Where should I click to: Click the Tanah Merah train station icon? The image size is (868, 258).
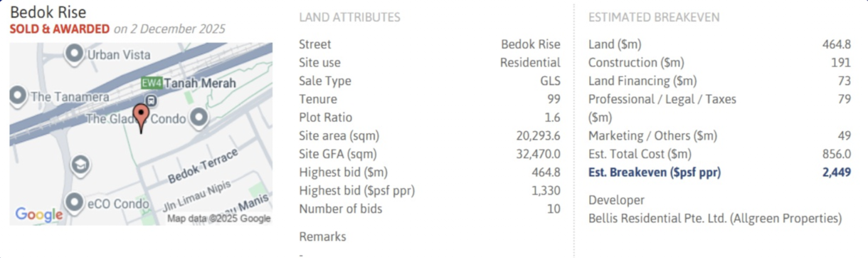pyautogui.click(x=152, y=100)
